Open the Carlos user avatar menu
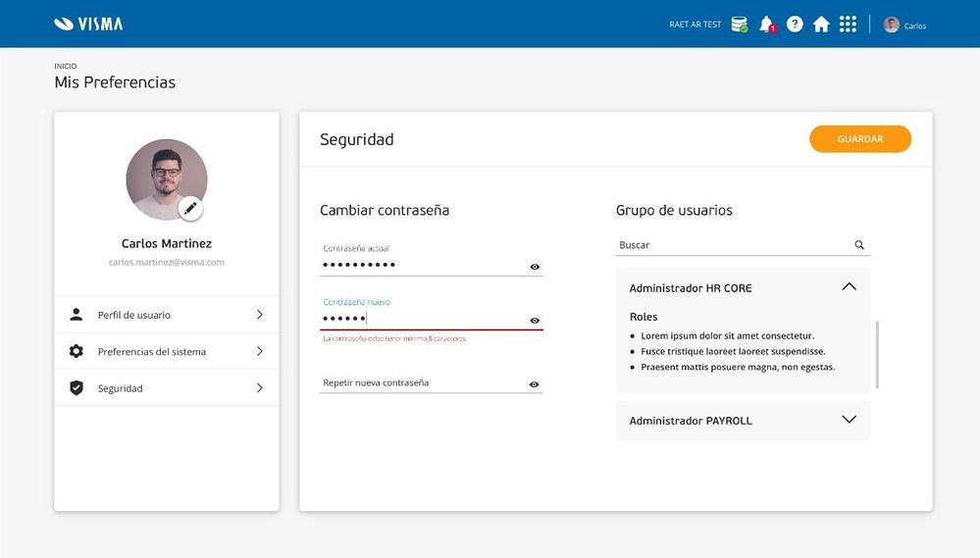 [892, 25]
